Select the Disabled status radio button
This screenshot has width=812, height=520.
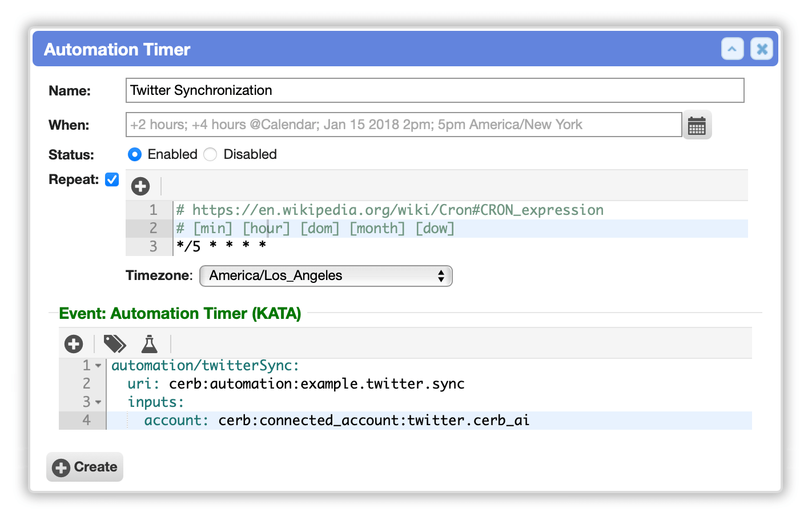(x=210, y=154)
